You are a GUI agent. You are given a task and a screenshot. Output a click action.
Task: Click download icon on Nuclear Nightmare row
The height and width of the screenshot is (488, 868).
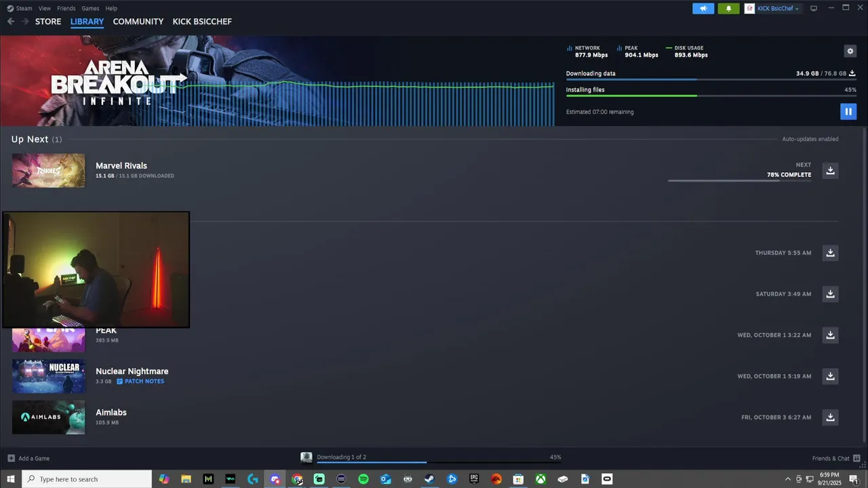click(x=830, y=376)
